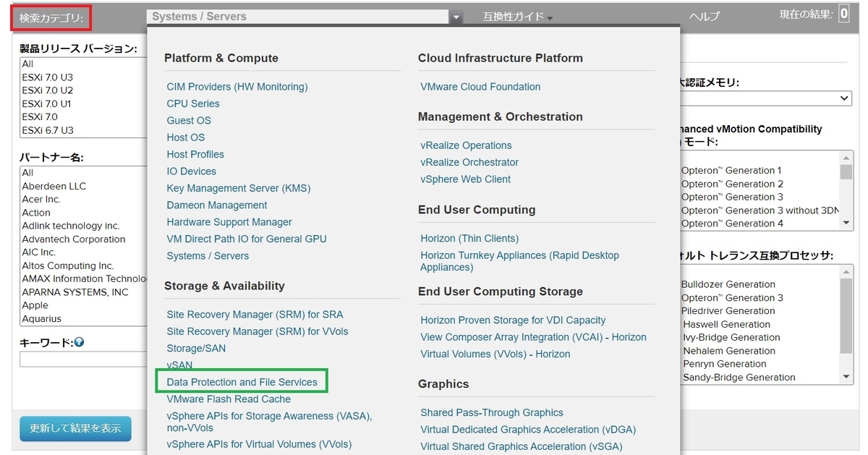The width and height of the screenshot is (868, 455).
Task: Open VMware Cloud Foundation category
Action: pyautogui.click(x=480, y=87)
